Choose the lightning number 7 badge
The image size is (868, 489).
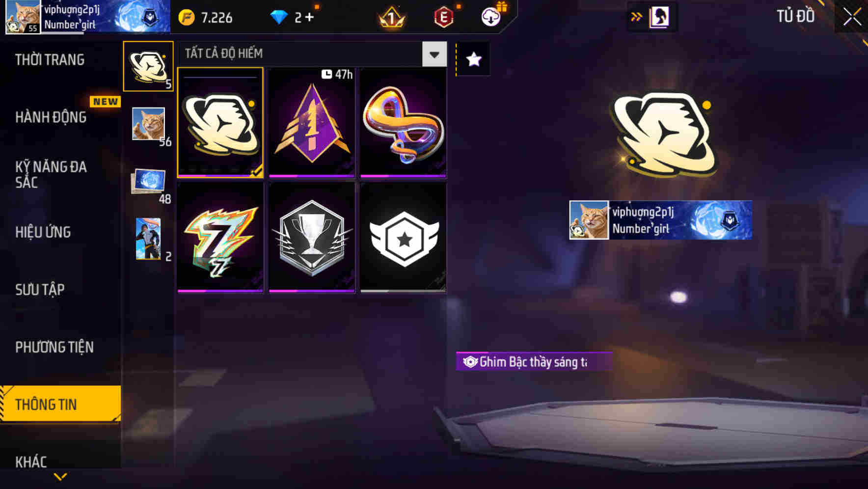(x=220, y=238)
